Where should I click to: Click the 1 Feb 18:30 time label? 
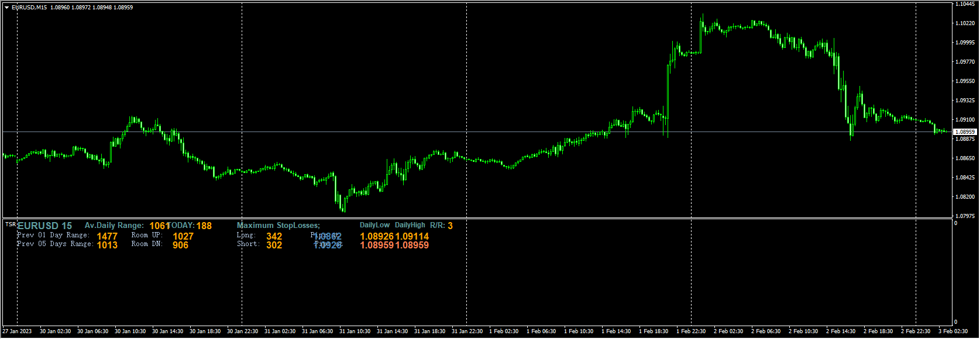654,331
